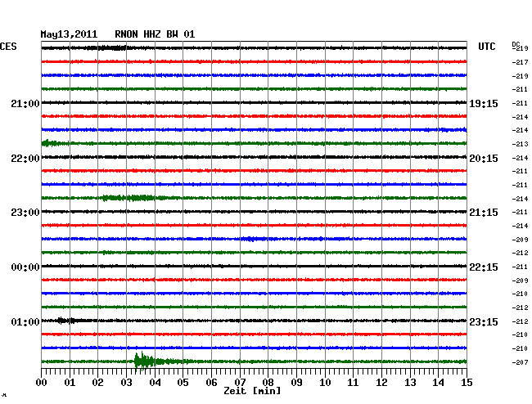Image resolution: width=532 pixels, height=404 pixels.
Task: Select minute tick label 13 on axis
Action: click(x=410, y=382)
